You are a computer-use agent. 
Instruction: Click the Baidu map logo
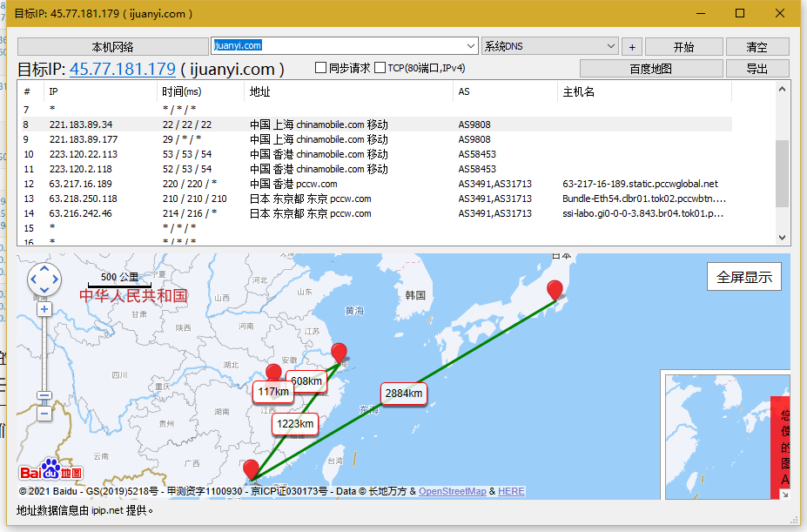pyautogui.click(x=50, y=471)
